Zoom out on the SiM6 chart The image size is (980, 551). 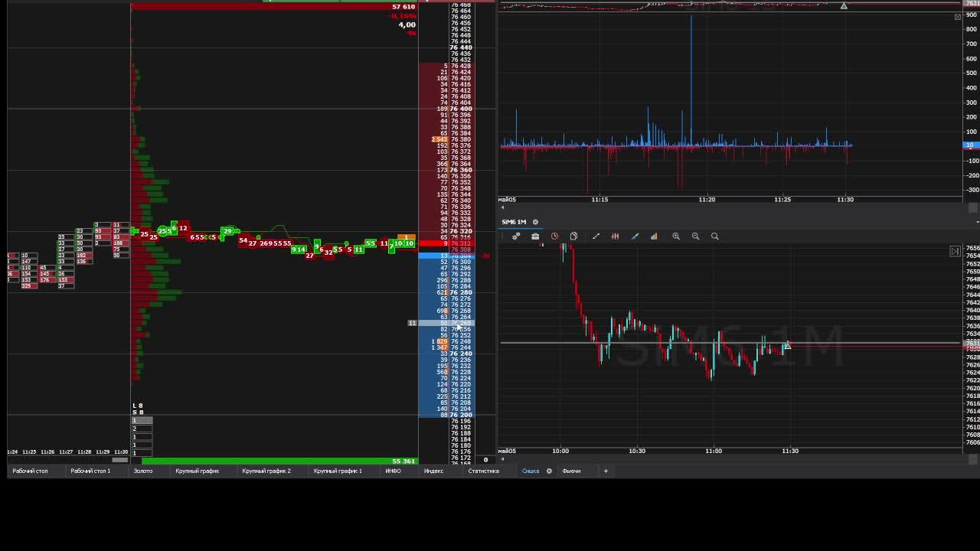[x=695, y=236]
